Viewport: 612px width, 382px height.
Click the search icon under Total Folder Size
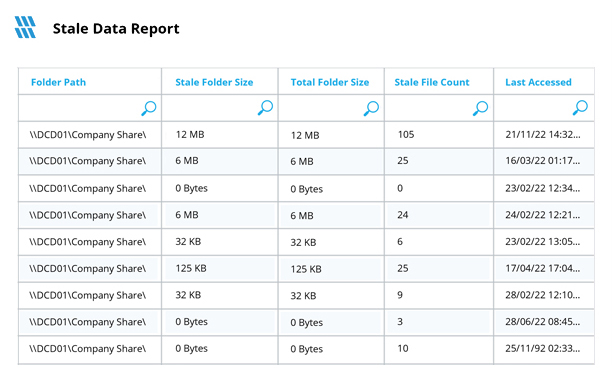[x=371, y=108]
